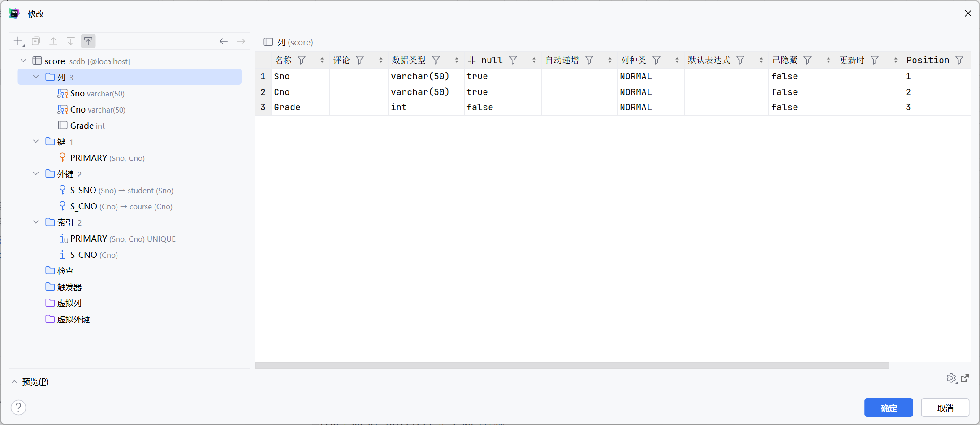Filter the 自动递增 column

click(x=590, y=60)
